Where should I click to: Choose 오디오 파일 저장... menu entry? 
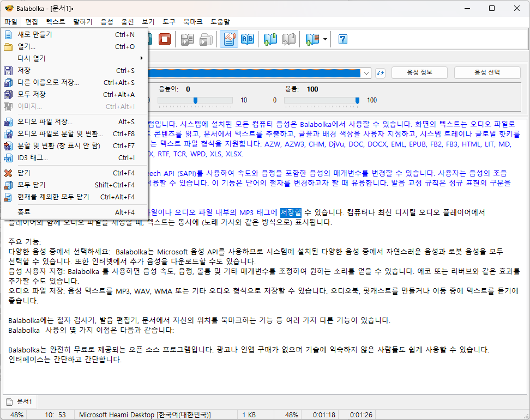74,121
